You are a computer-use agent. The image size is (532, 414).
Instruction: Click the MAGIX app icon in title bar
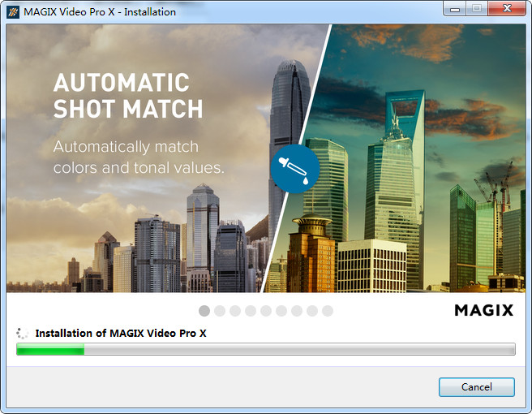[13, 12]
